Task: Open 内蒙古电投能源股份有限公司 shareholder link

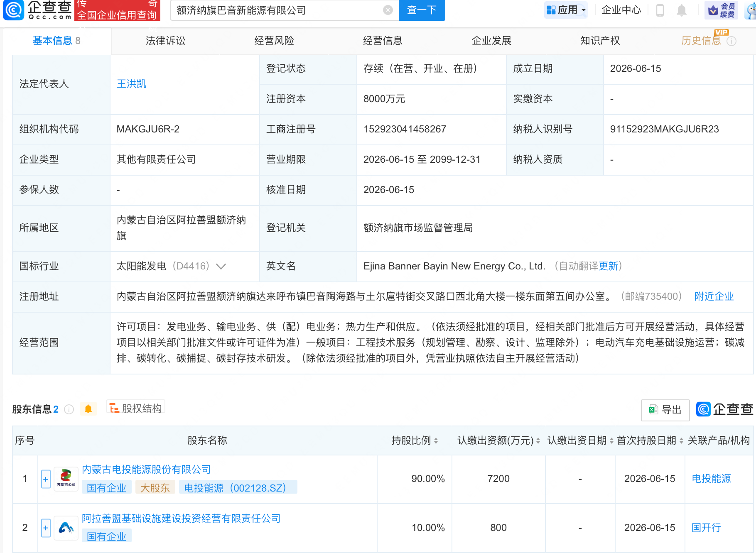Action: point(146,470)
